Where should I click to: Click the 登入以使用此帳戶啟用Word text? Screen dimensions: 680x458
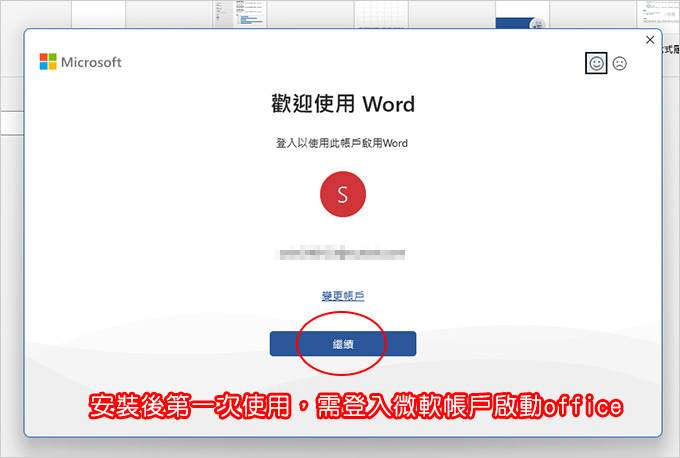pyautogui.click(x=342, y=143)
